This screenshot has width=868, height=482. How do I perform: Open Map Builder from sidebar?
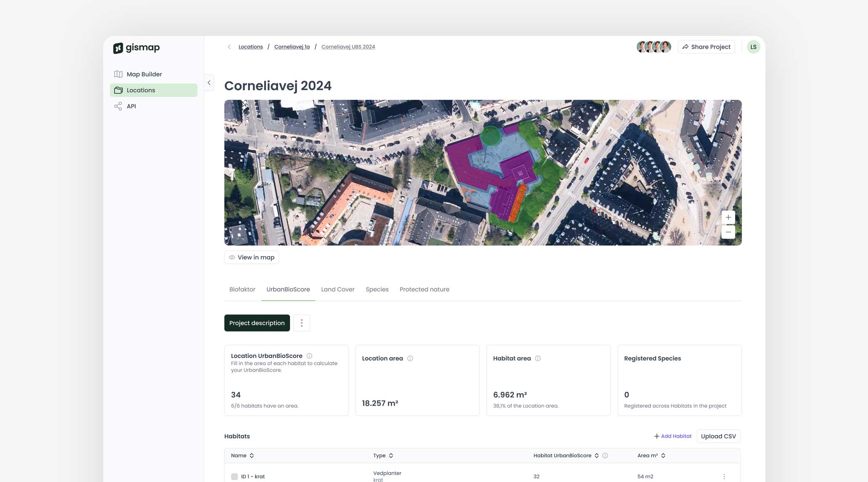144,74
